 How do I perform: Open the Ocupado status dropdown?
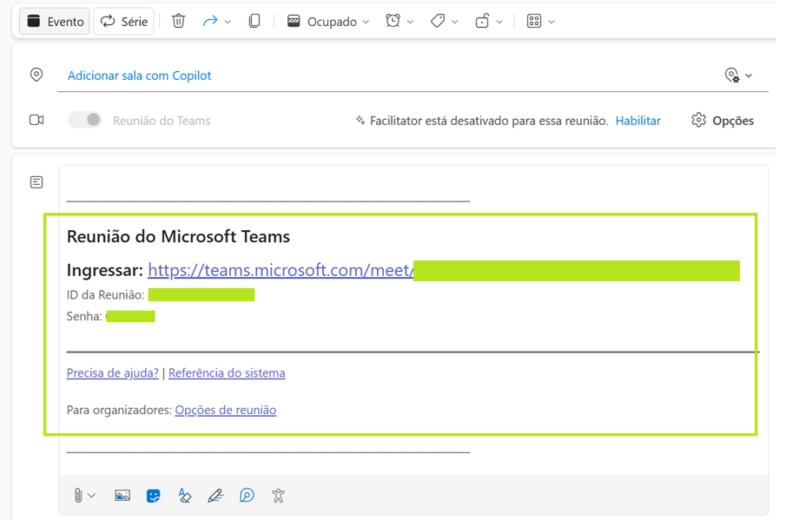[x=327, y=21]
